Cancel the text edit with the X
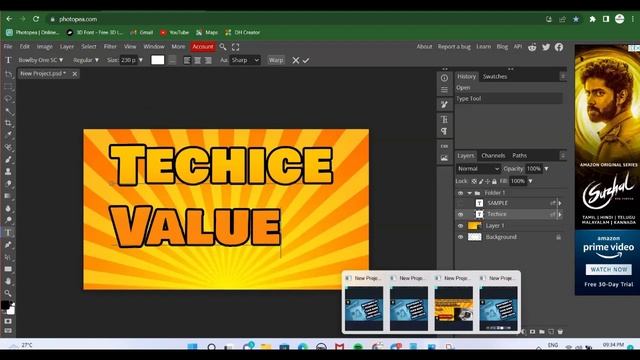Screen dimensions: 640x360 [296, 60]
